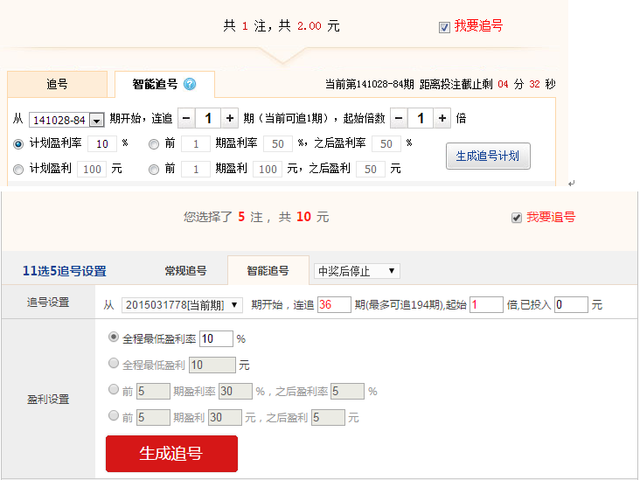Increase 连追 period count with plus
Image resolution: width=640 pixels, height=480 pixels.
230,118
